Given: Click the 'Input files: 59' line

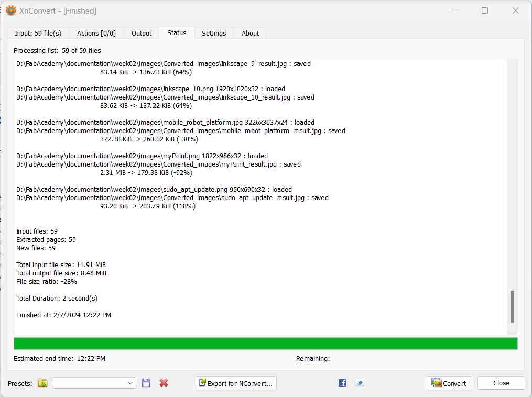Looking at the screenshot, I should pos(37,231).
